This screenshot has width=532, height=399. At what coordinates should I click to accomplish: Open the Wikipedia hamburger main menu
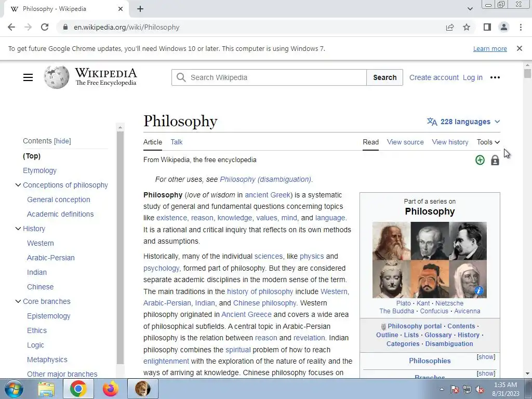(x=28, y=77)
